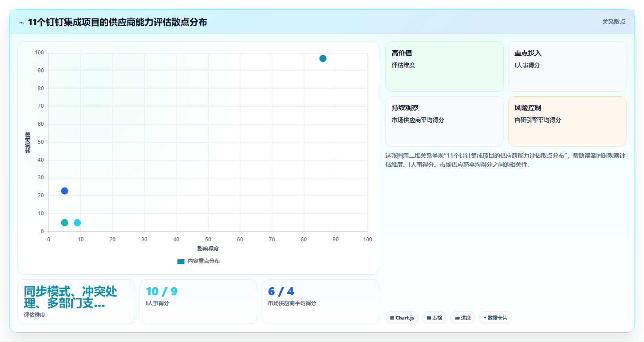Image resolution: width=644 pixels, height=342 pixels.
Task: Click the 6 / 4 metric value
Action: click(281, 292)
